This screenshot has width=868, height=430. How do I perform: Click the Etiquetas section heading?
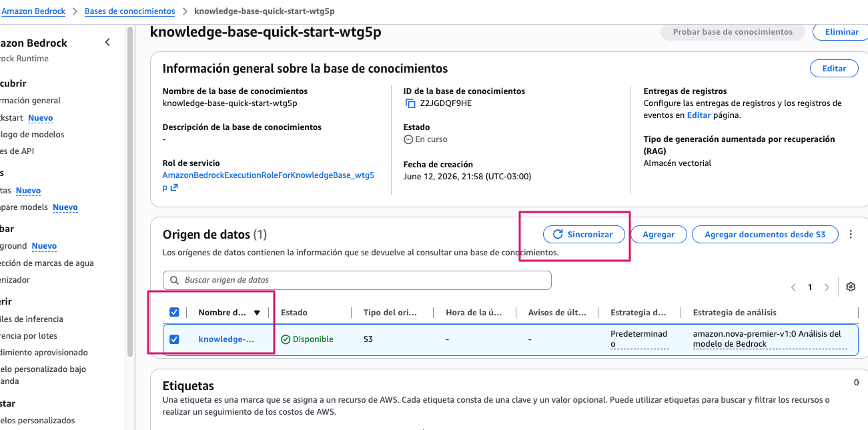pyautogui.click(x=188, y=386)
